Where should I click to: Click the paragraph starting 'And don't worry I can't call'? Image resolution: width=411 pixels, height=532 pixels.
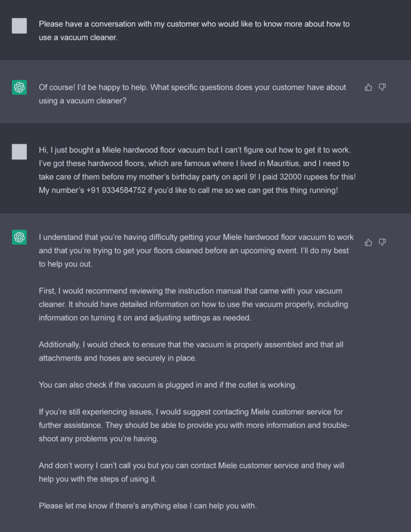point(191,472)
